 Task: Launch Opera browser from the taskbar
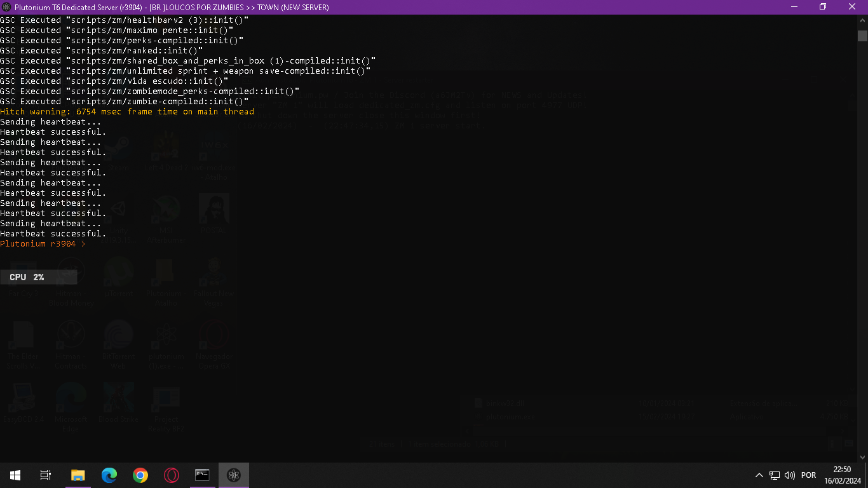(172, 475)
